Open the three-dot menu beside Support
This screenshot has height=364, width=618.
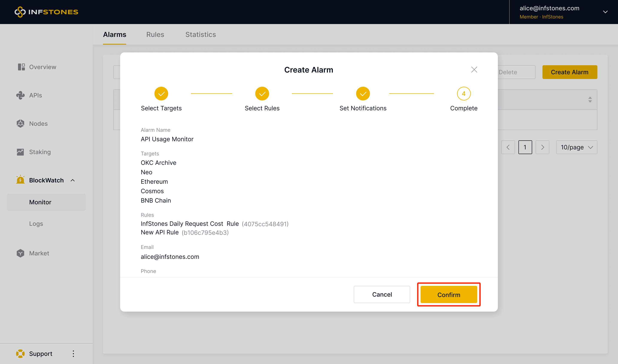pyautogui.click(x=73, y=353)
